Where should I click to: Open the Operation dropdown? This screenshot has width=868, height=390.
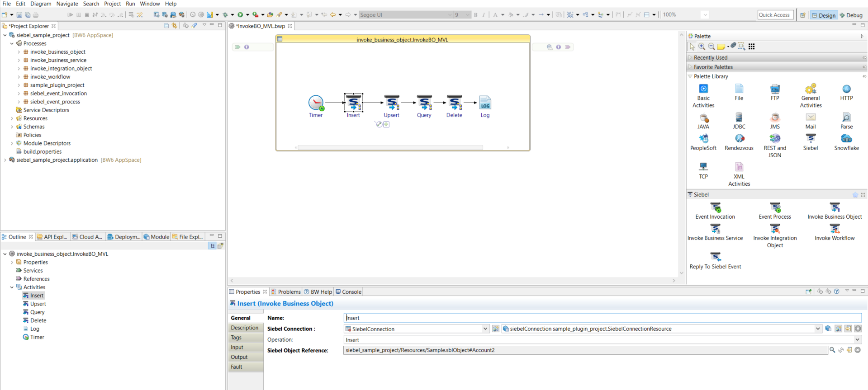857,340
